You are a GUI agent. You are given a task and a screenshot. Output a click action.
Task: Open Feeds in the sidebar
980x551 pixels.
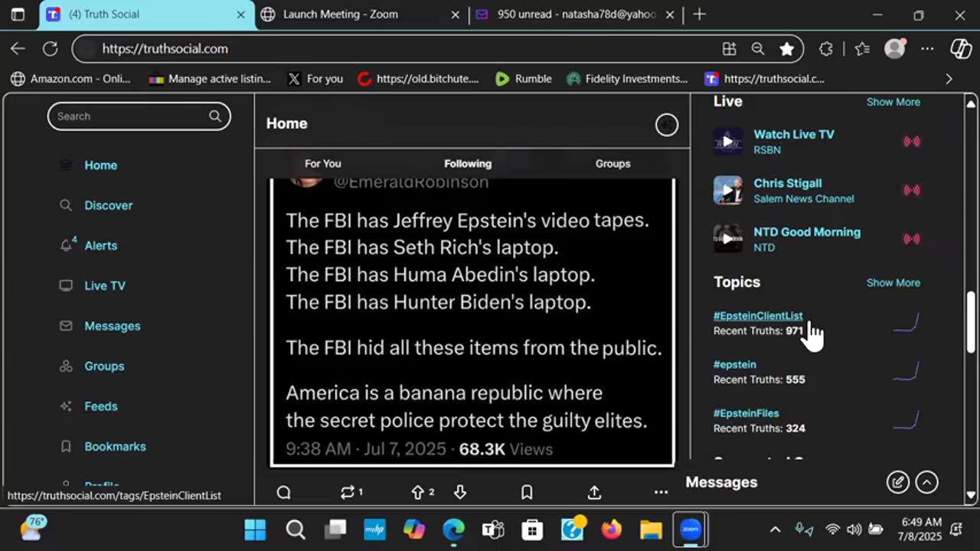[89, 406]
